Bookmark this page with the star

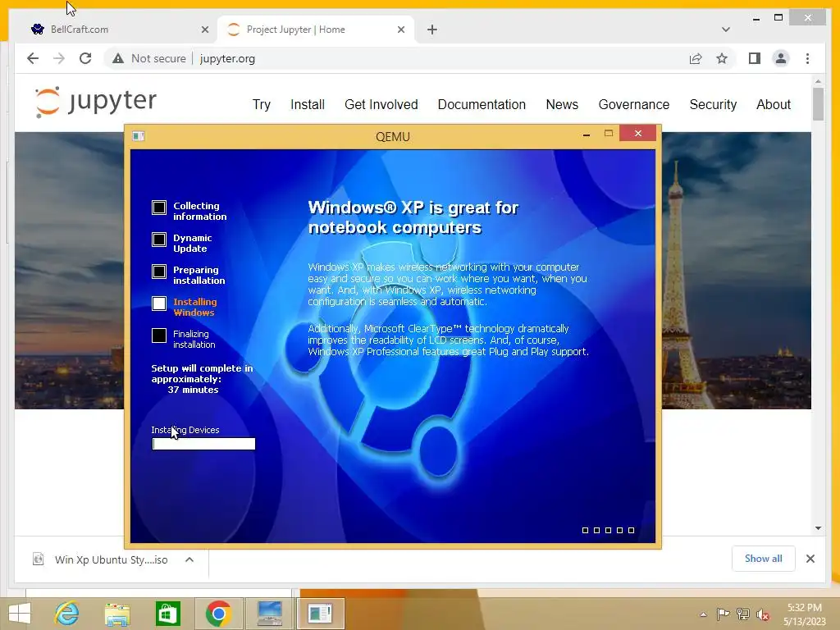pos(722,58)
